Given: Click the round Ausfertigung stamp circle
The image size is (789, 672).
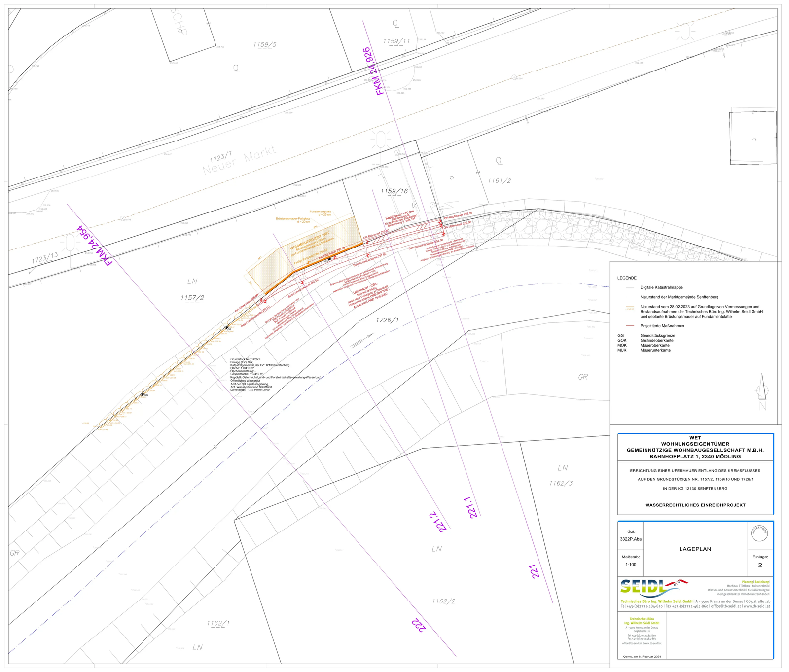Looking at the screenshot, I should click(759, 532).
